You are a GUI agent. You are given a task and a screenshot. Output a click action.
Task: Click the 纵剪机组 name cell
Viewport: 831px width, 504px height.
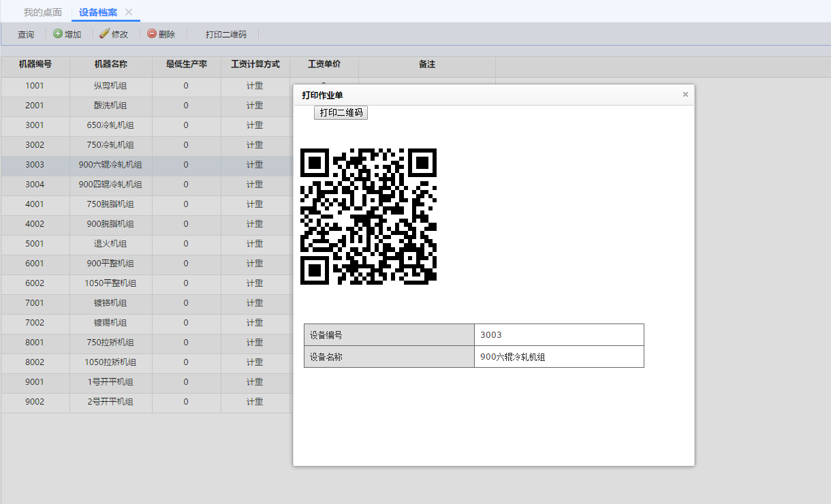coord(110,86)
